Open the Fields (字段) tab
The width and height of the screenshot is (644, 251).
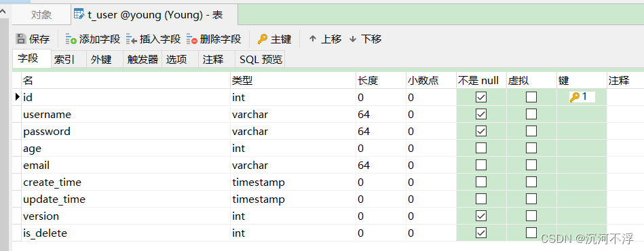[31, 58]
